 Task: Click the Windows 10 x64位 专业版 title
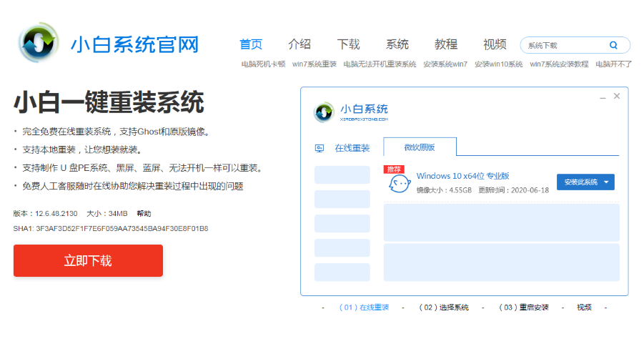(463, 176)
